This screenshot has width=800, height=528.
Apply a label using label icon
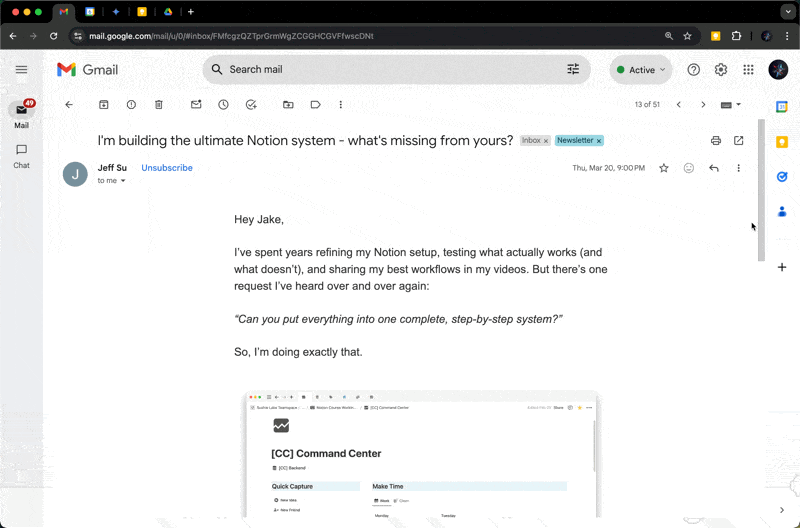(x=316, y=105)
